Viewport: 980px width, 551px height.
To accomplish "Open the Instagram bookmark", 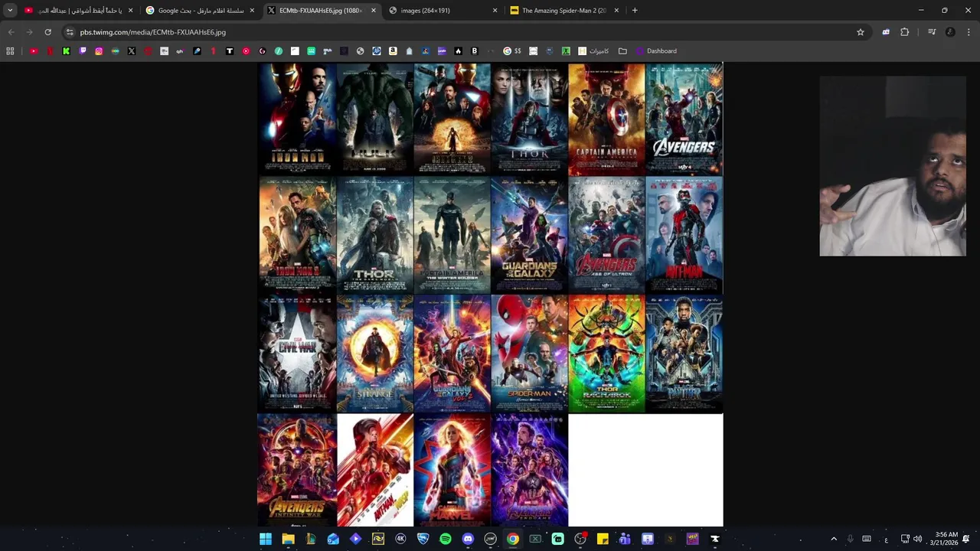I will (x=99, y=51).
